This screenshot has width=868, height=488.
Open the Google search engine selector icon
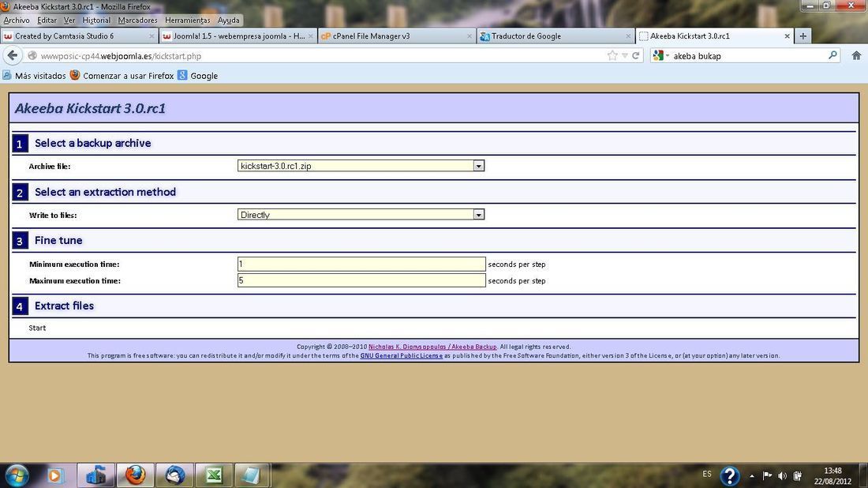click(659, 55)
